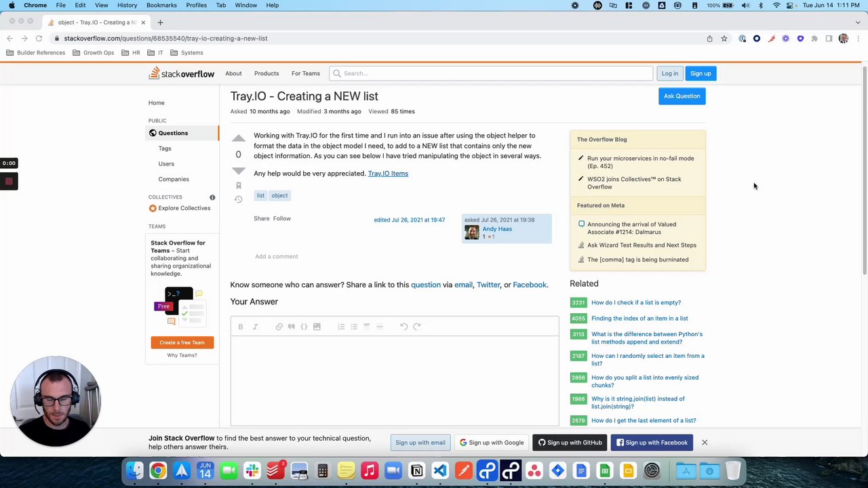The height and width of the screenshot is (488, 868).
Task: Undo the last edit in answer editor
Action: [x=403, y=327]
